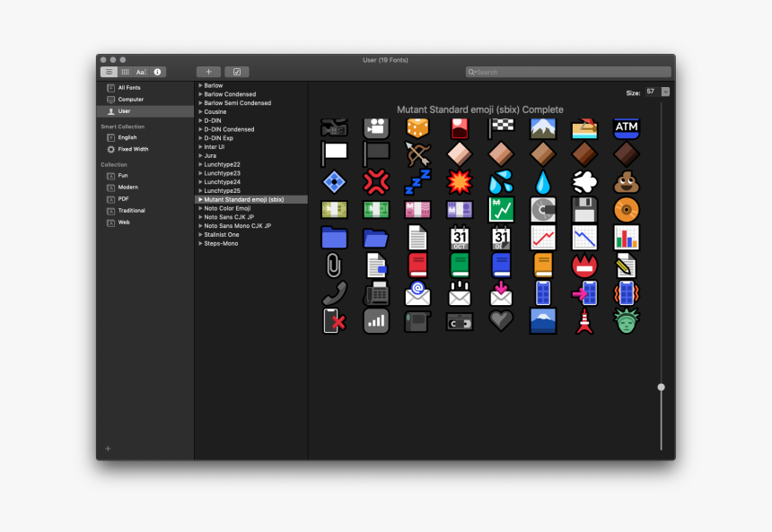Select Lunchtype25 in font list
The height and width of the screenshot is (532, 772).
[251, 191]
